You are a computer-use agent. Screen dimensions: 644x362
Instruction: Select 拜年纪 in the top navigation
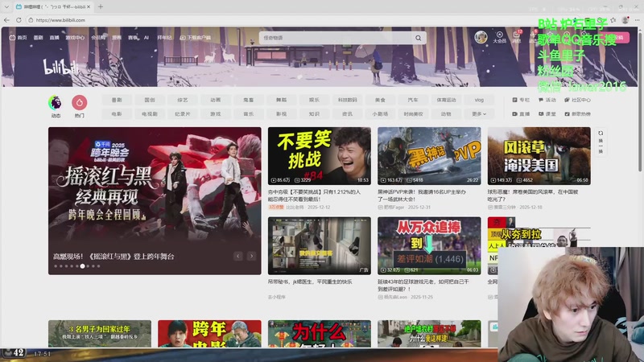coord(164,37)
